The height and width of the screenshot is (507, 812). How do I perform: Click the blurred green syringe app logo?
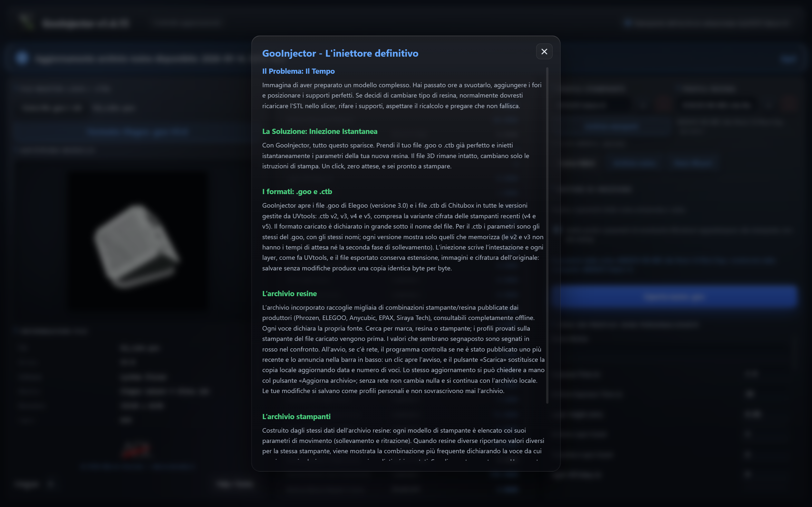26,22
